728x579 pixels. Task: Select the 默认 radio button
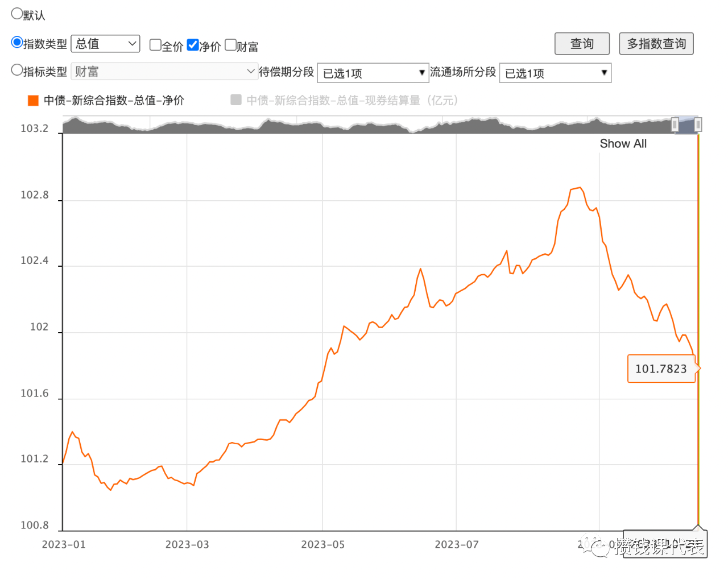tap(17, 14)
